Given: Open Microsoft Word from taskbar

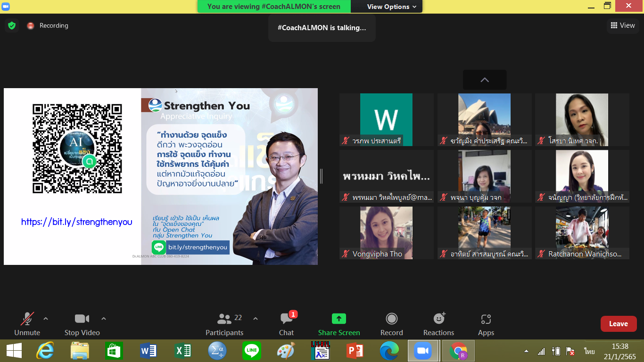Looking at the screenshot, I should click(x=149, y=351).
